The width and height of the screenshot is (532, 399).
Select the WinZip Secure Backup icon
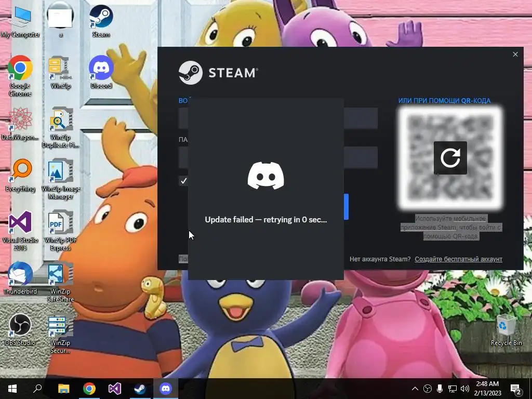pos(60,333)
